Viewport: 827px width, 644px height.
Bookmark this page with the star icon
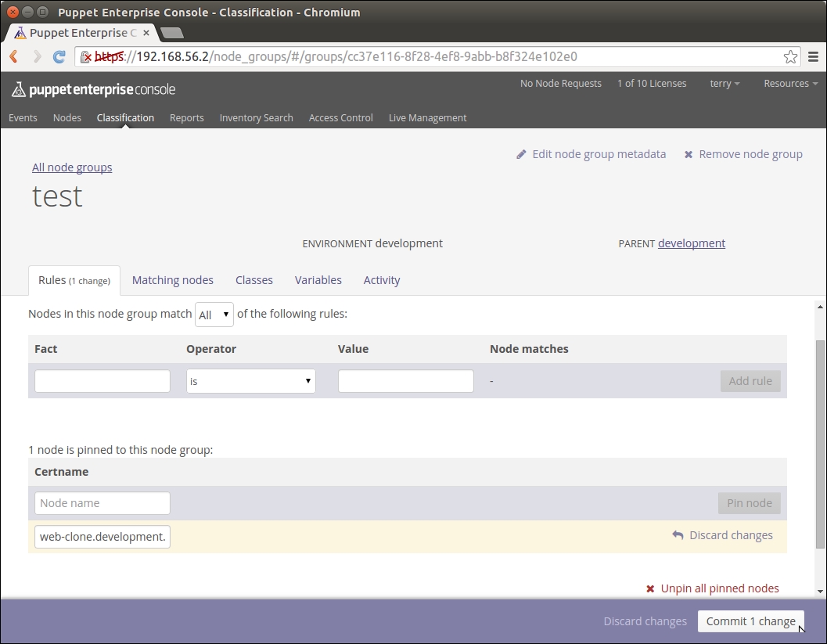[x=790, y=56]
